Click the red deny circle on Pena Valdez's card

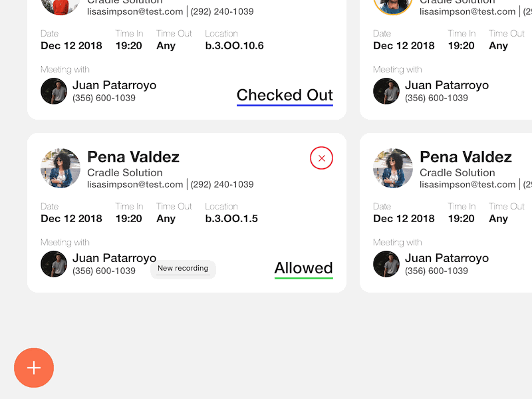pyautogui.click(x=321, y=158)
